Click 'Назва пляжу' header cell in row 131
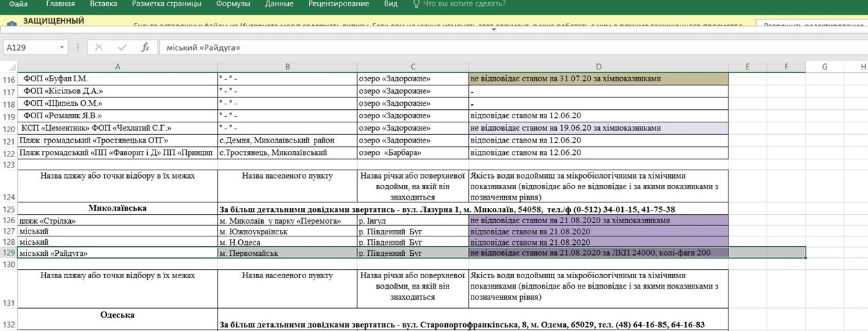This screenshot has height=331, width=868. 117,287
